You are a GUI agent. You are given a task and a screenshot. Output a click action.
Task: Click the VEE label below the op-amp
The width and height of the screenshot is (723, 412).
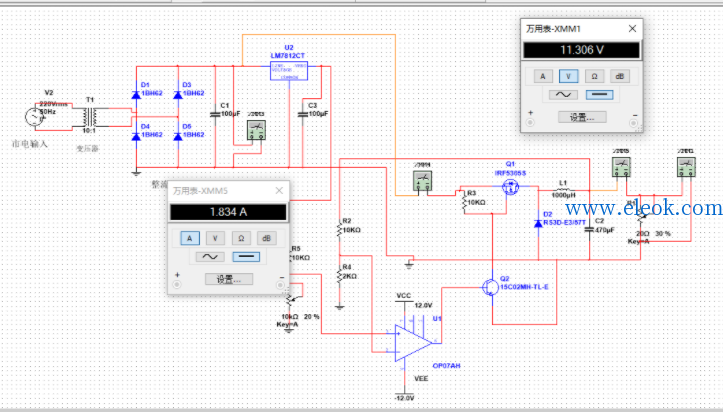click(x=421, y=378)
